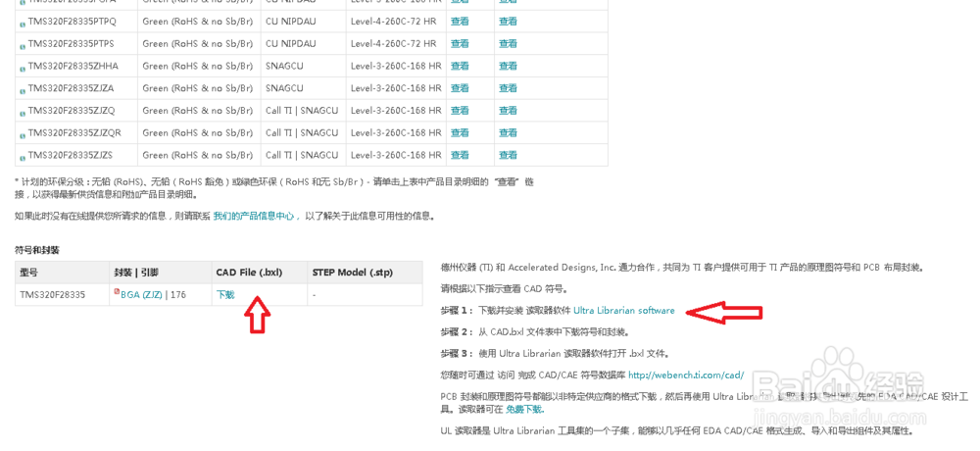
Task: Click the first 查看 link in the TMS320F28335PTPQ row
Action: pyautogui.click(x=460, y=22)
